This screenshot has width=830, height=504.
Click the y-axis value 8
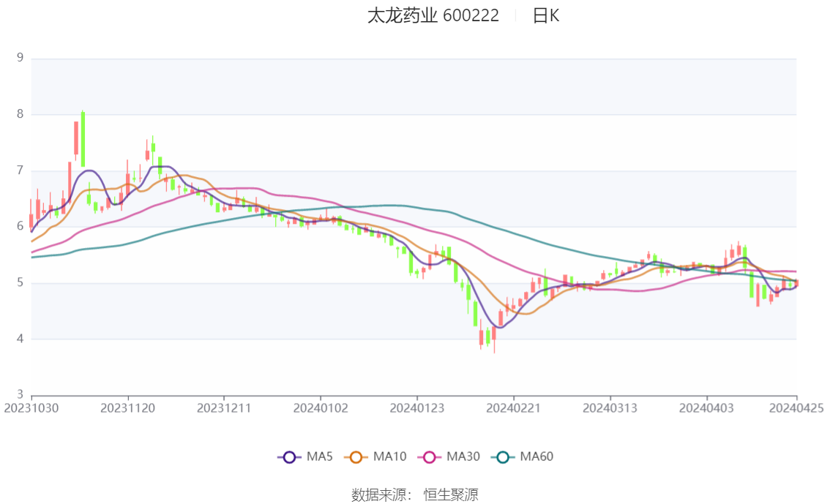click(20, 113)
